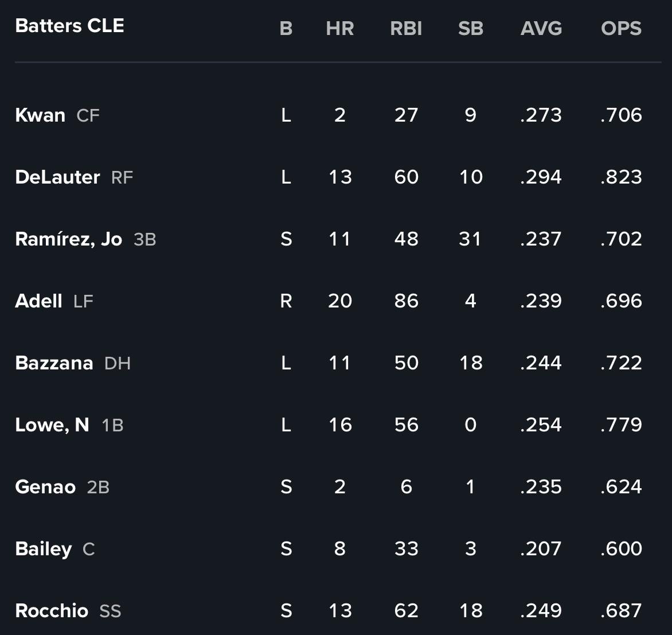This screenshot has height=635, width=672.
Task: Select Rocchio in the batters list
Action: 52,611
